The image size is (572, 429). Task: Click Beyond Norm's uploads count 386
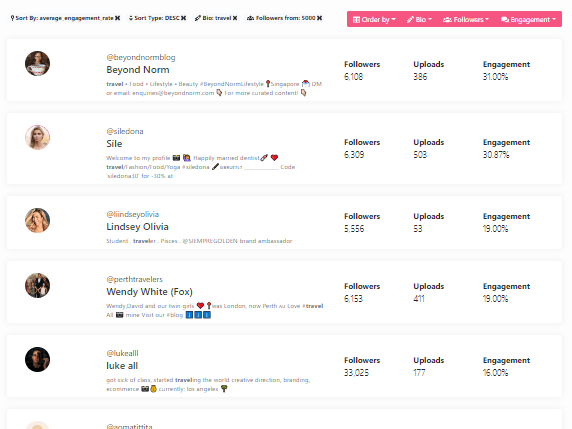pos(420,77)
